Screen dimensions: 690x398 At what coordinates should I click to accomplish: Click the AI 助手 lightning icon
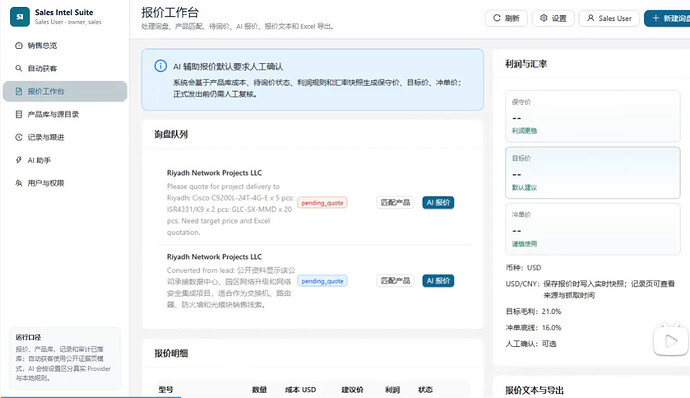[18, 160]
